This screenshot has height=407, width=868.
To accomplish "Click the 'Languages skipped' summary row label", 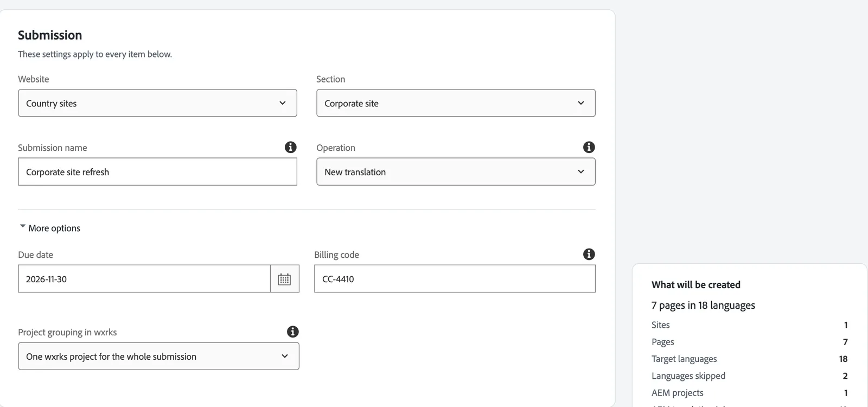I will 688,376.
